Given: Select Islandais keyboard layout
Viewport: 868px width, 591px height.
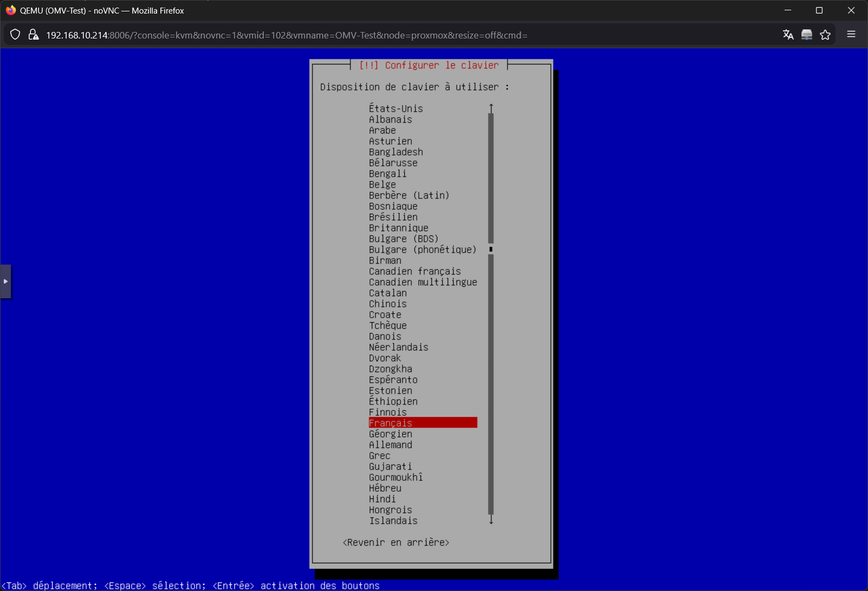Looking at the screenshot, I should (393, 521).
